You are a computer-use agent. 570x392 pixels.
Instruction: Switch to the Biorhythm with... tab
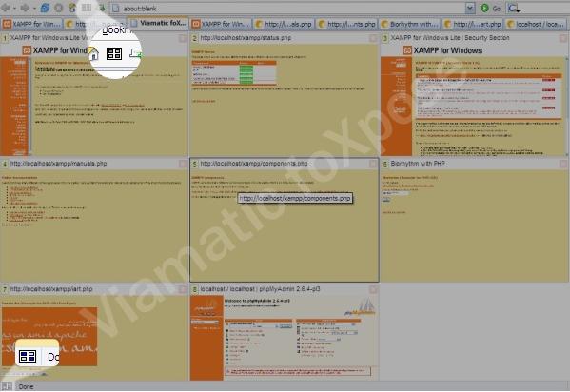tap(409, 24)
